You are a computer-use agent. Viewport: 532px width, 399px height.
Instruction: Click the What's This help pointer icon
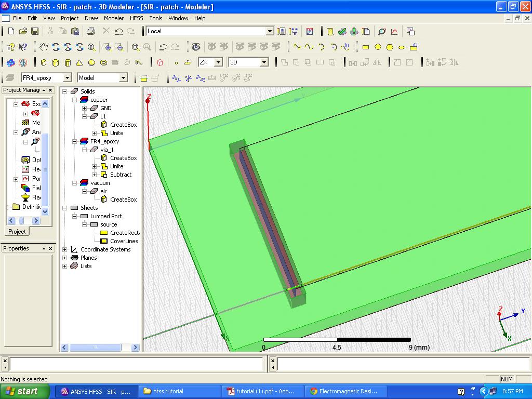(23, 47)
